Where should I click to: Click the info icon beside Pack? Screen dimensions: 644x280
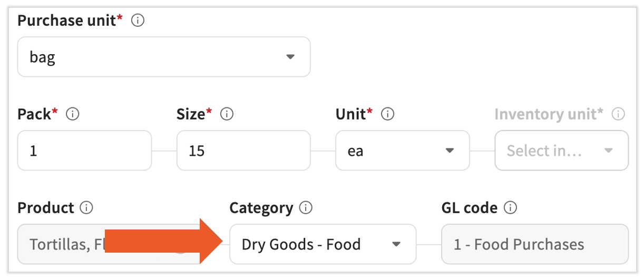[73, 114]
